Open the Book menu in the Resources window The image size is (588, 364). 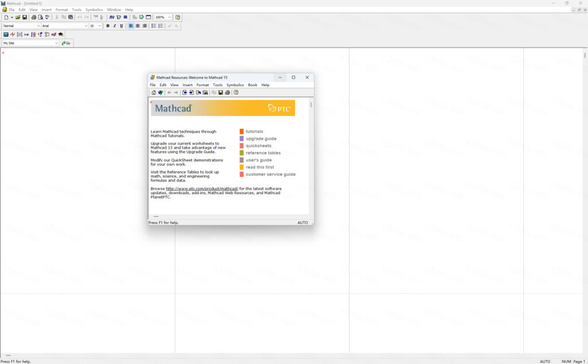pyautogui.click(x=253, y=84)
